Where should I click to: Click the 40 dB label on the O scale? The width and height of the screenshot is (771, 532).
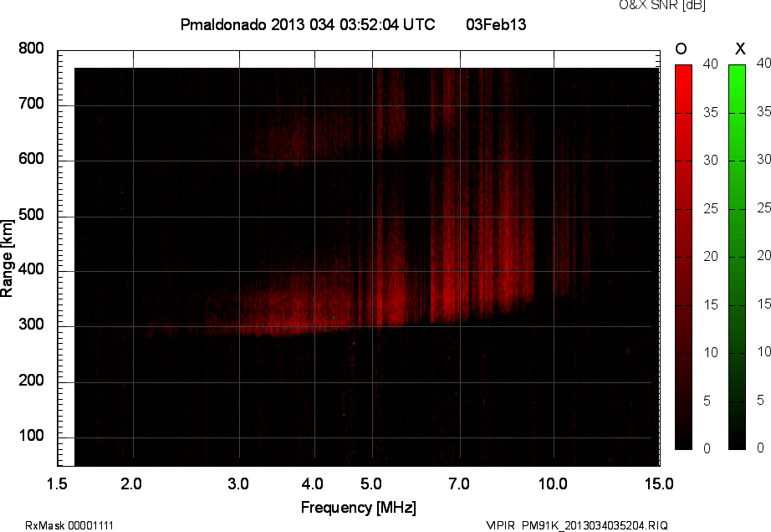[711, 64]
